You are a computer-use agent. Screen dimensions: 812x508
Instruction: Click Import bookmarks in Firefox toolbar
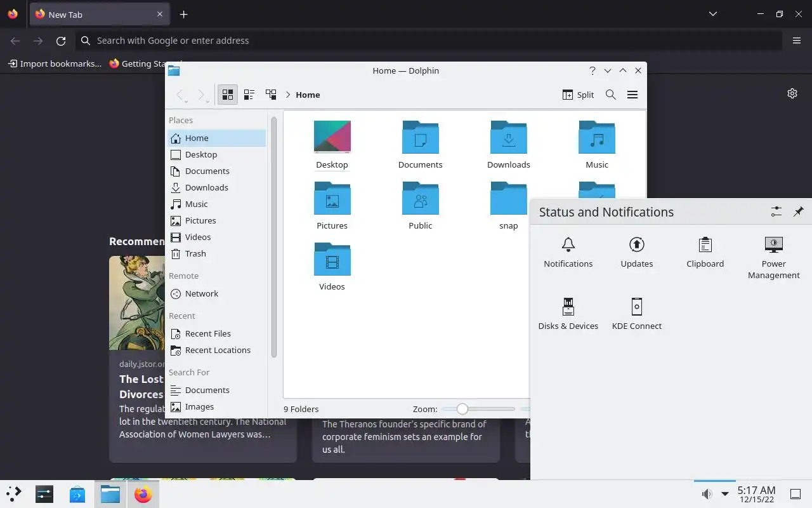[x=55, y=63]
